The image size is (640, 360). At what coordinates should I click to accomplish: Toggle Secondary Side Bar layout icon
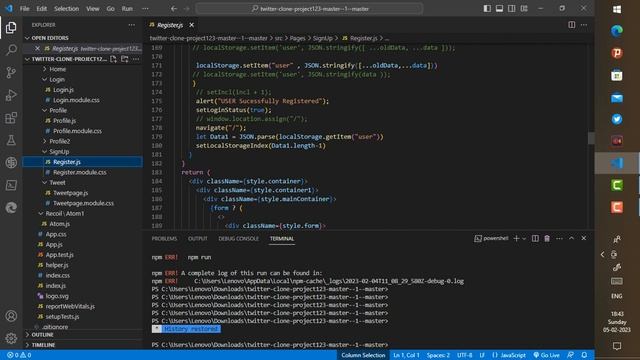[511, 9]
